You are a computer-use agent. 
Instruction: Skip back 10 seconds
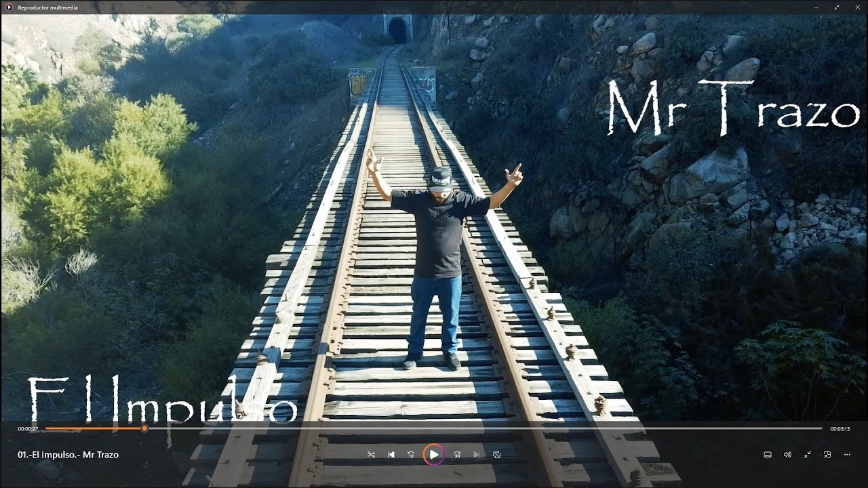pyautogui.click(x=411, y=455)
